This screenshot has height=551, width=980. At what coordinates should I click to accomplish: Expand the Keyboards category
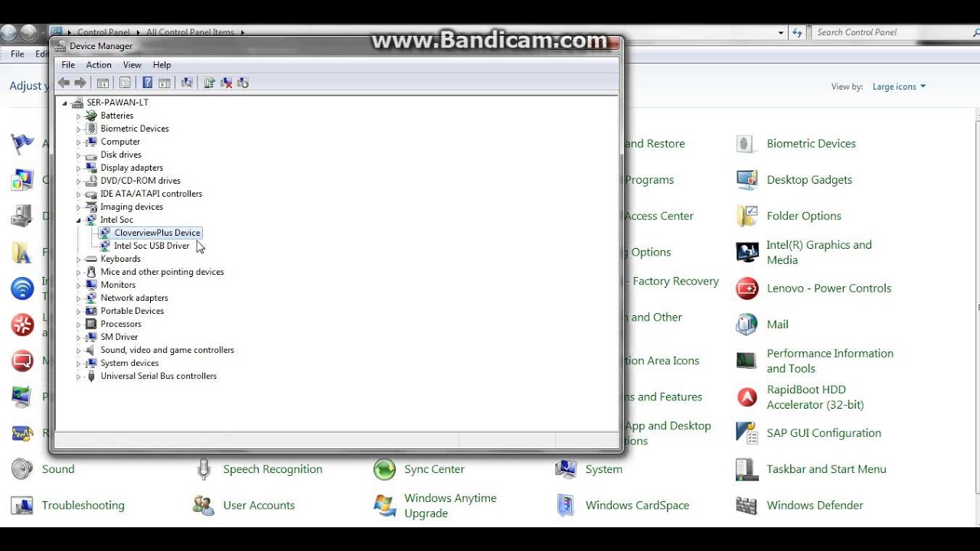[x=78, y=259]
